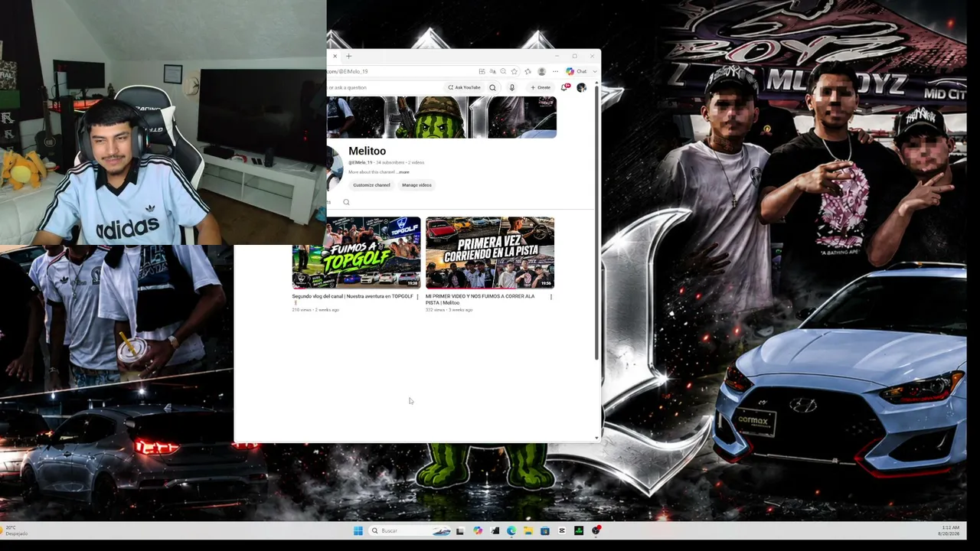Start voice search with the microphone
This screenshot has height=551, width=980.
(512, 87)
